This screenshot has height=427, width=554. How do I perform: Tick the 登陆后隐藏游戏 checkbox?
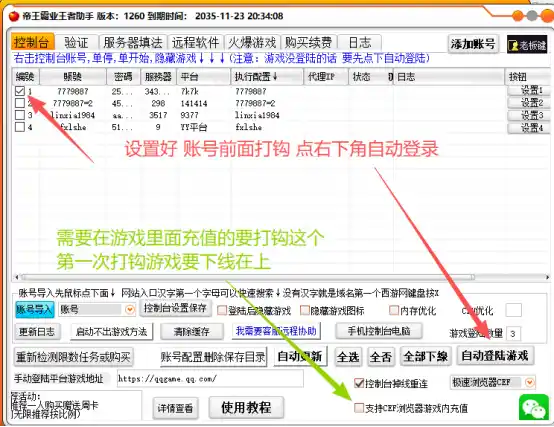222,310
